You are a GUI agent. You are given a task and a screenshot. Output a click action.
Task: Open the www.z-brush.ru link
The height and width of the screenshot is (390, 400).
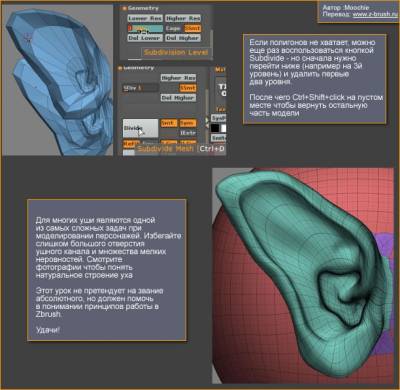click(375, 14)
